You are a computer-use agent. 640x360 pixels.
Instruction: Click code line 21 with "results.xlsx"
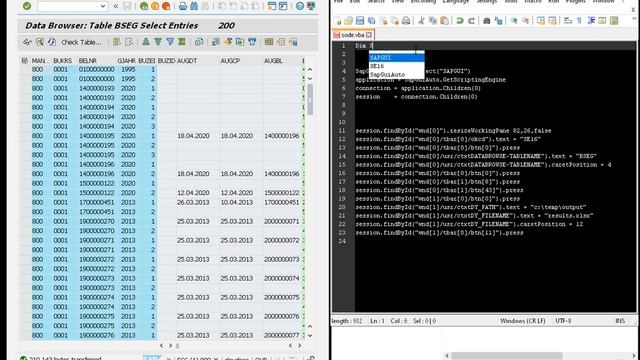coord(474,216)
